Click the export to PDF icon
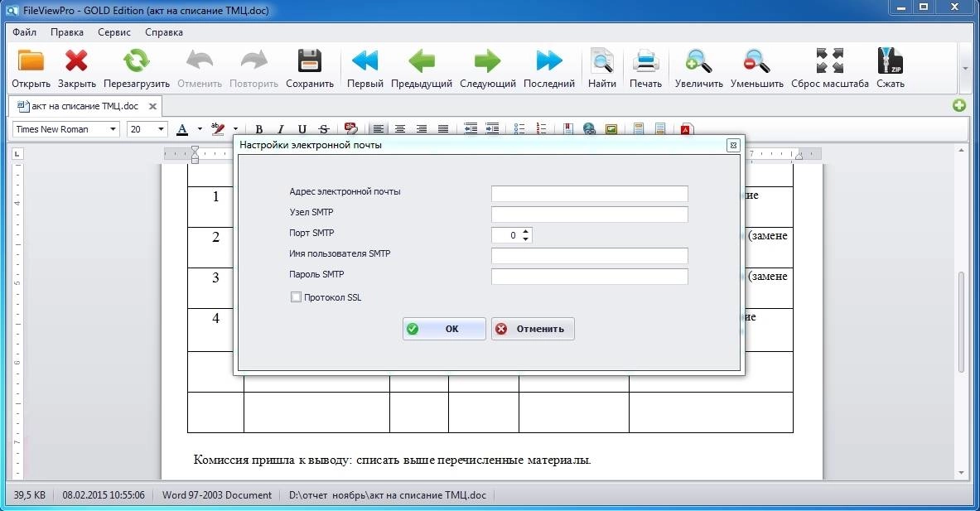The height and width of the screenshot is (511, 980). (x=686, y=129)
